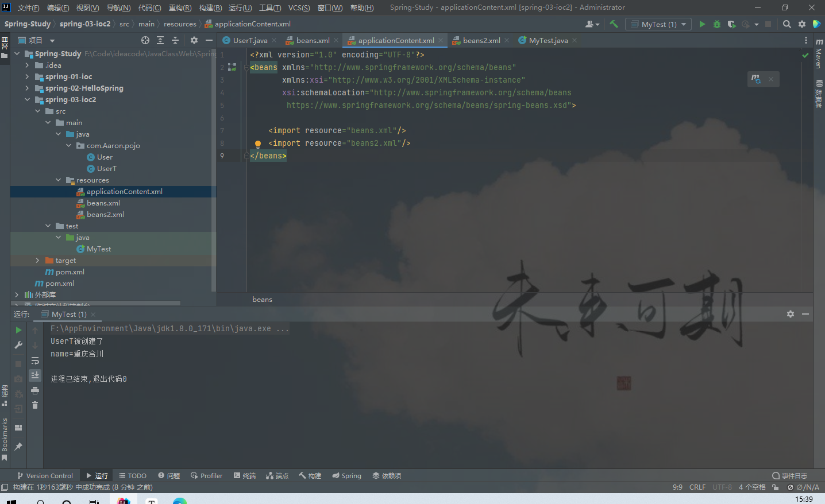The height and width of the screenshot is (504, 825).
Task: Open Project panel options gear
Action: (x=194, y=40)
